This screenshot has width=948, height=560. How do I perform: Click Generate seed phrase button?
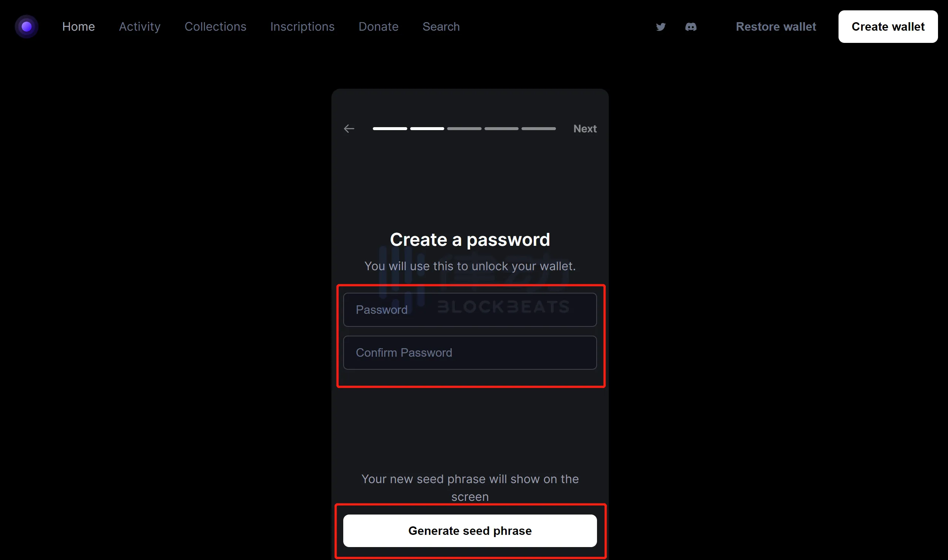(470, 530)
